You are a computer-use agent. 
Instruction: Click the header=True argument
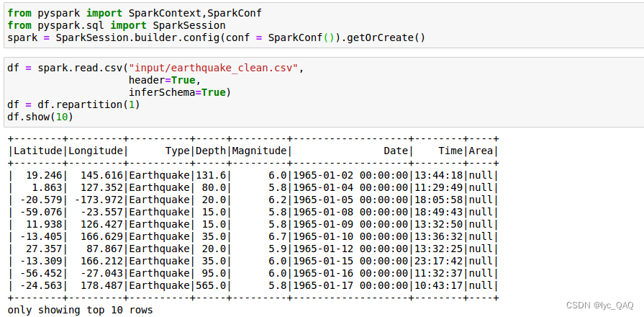[x=162, y=80]
